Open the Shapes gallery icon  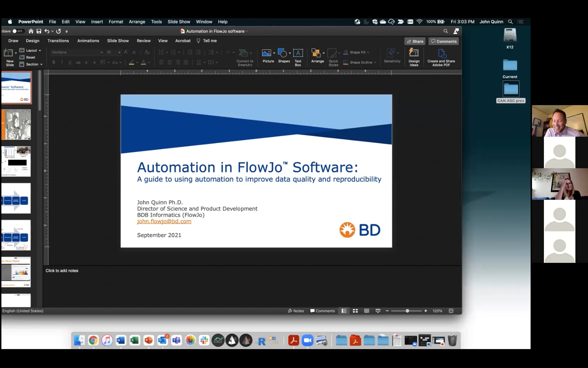tap(282, 53)
